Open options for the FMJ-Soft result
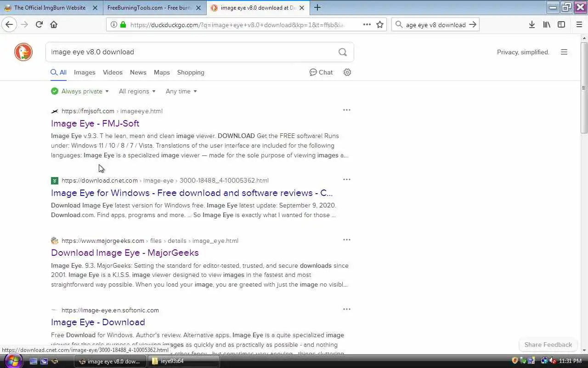Image resolution: width=588 pixels, height=368 pixels. point(347,110)
